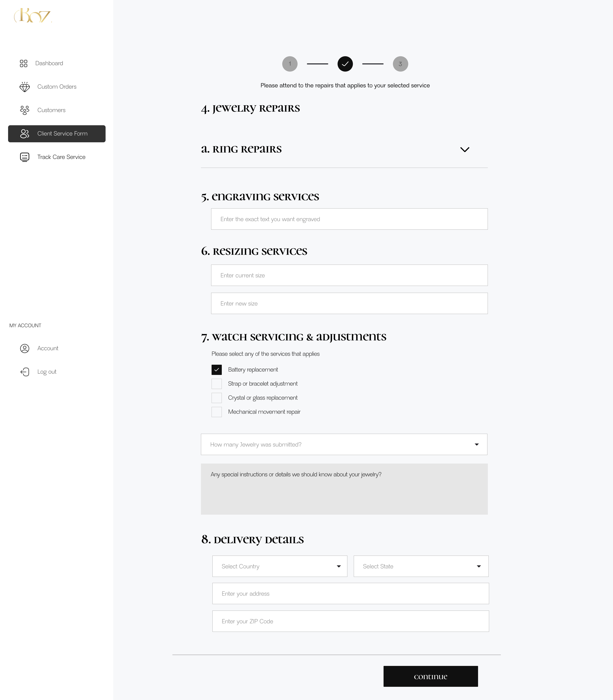Go to Track Care Service page

(x=61, y=157)
